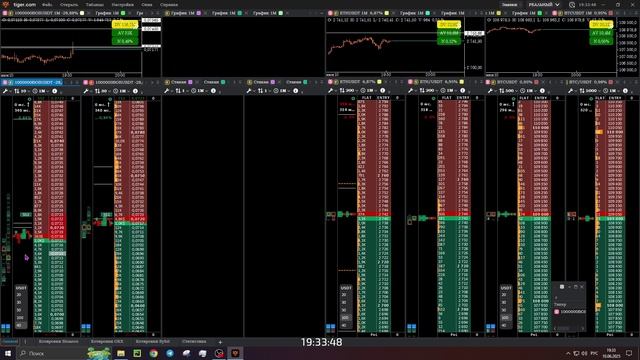Click blue grid icon at bottom of ETH/USDT panel
The height and width of the screenshot is (360, 640).
click(411, 327)
